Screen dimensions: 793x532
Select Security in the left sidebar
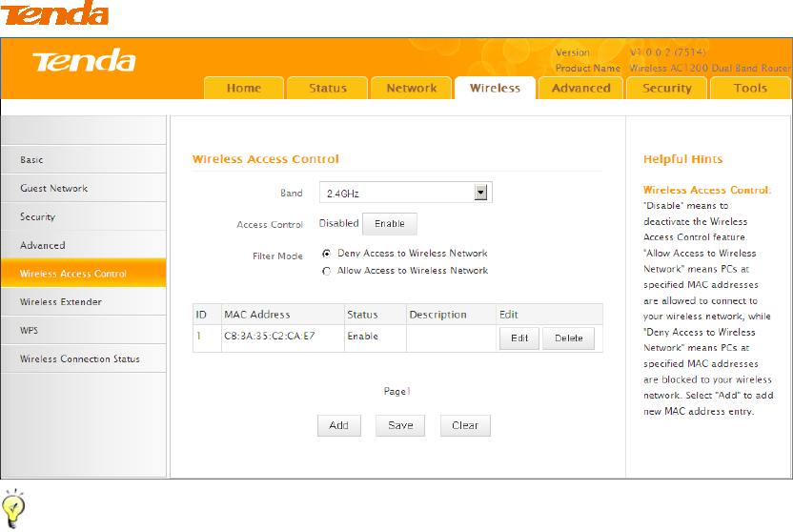click(84, 216)
